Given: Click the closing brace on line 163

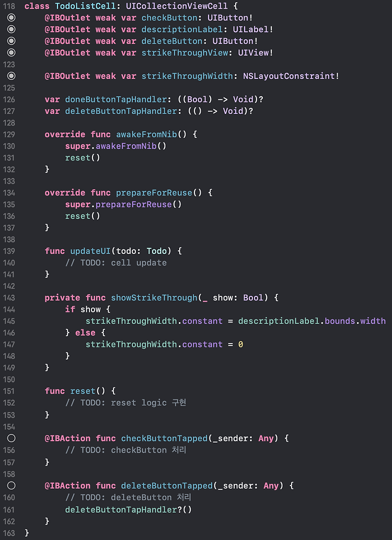Looking at the screenshot, I should coord(27,533).
